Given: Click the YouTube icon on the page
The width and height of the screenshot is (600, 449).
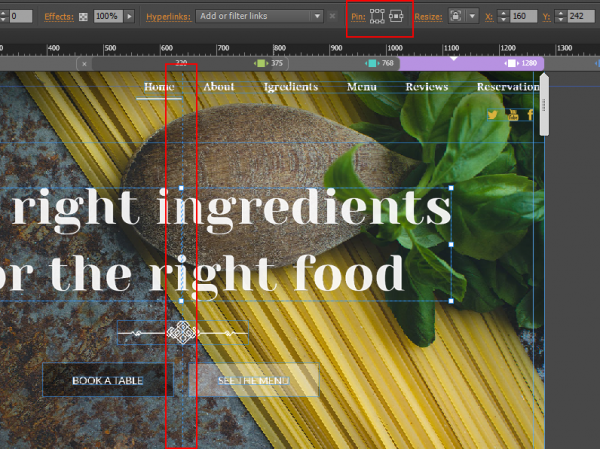Looking at the screenshot, I should (x=511, y=115).
